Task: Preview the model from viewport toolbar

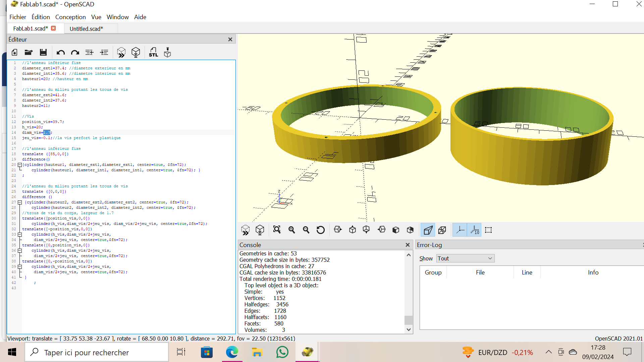Action: pyautogui.click(x=245, y=230)
